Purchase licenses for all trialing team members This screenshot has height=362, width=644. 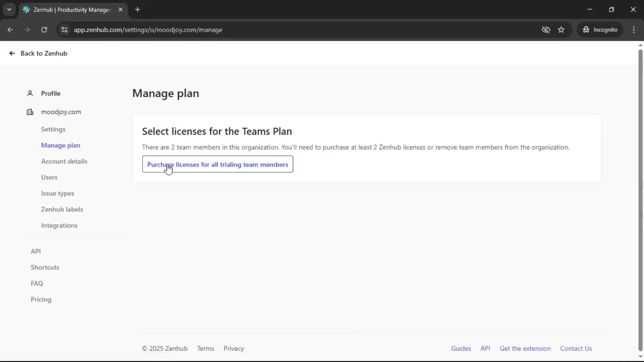(217, 165)
